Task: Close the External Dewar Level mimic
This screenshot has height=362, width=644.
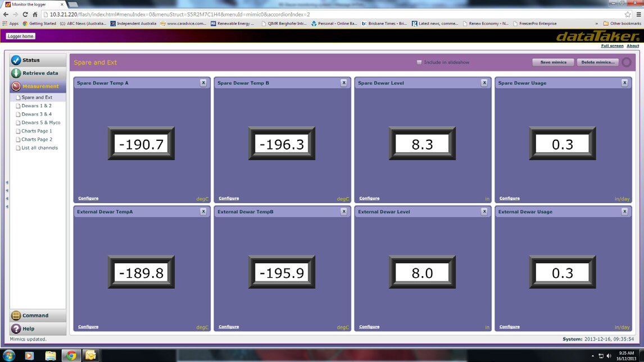Action: coord(484,212)
